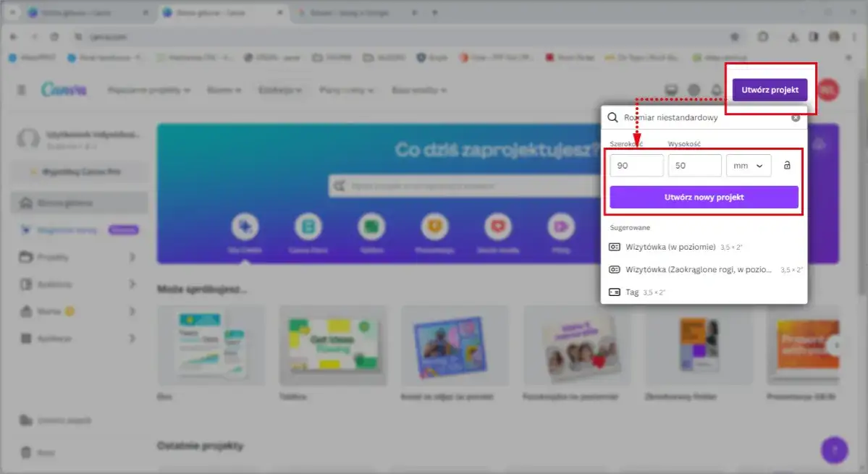
Task: Click the magnifier in the custom size panel
Action: (x=613, y=117)
